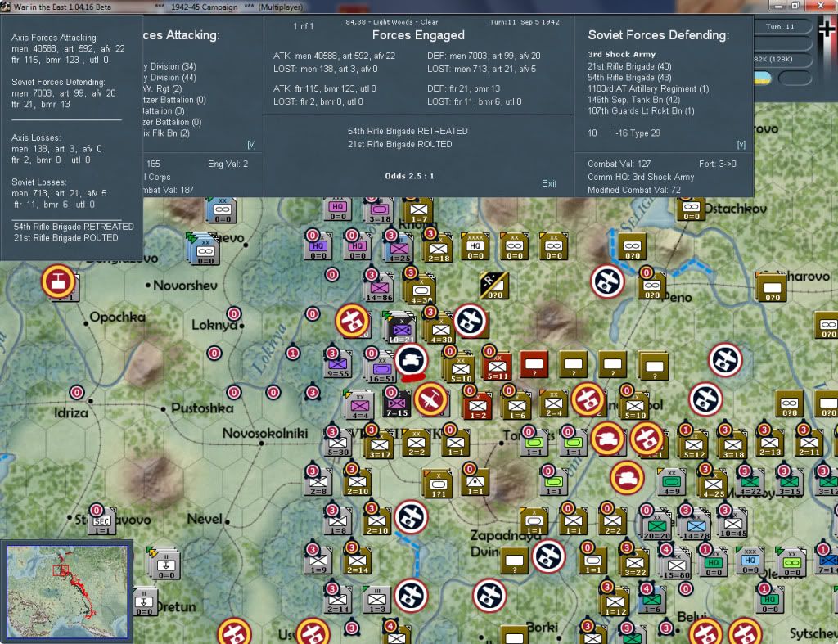
Task: Click the Turn: 11 indicator pill
Action: point(780,26)
